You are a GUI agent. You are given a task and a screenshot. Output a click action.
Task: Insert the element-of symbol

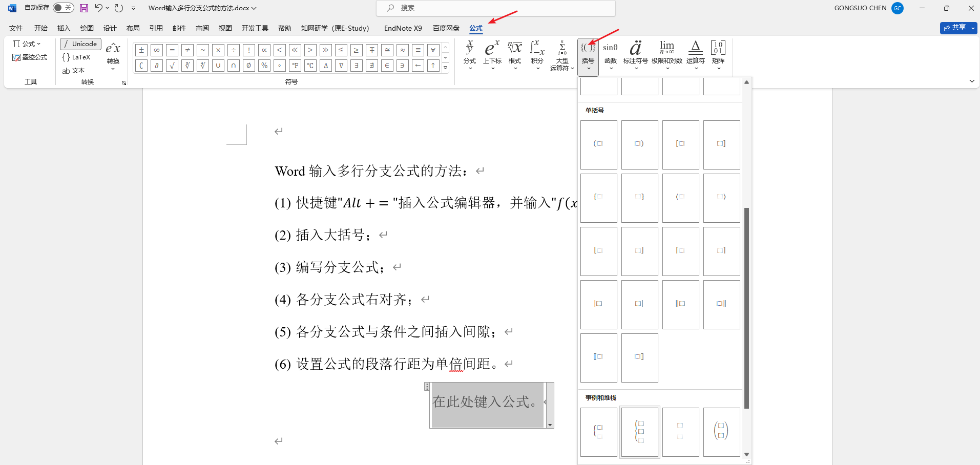387,66
